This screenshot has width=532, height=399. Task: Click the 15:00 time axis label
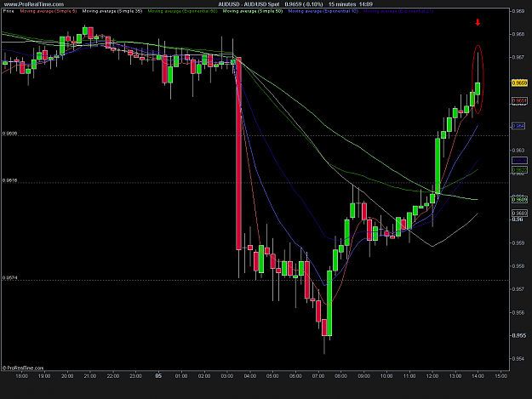(501, 376)
